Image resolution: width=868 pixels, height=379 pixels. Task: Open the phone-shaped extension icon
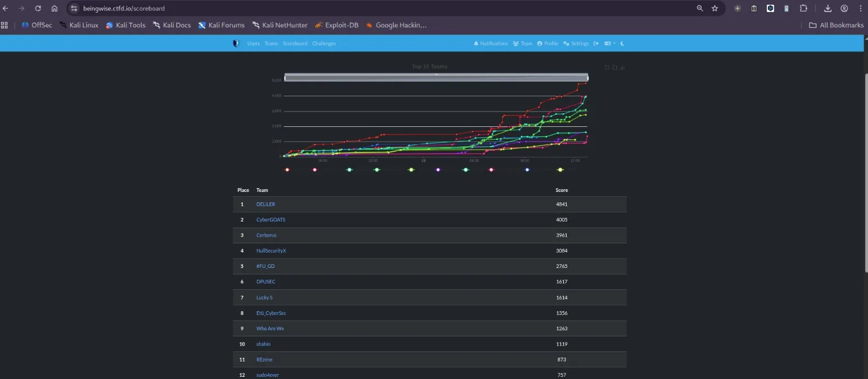click(787, 8)
